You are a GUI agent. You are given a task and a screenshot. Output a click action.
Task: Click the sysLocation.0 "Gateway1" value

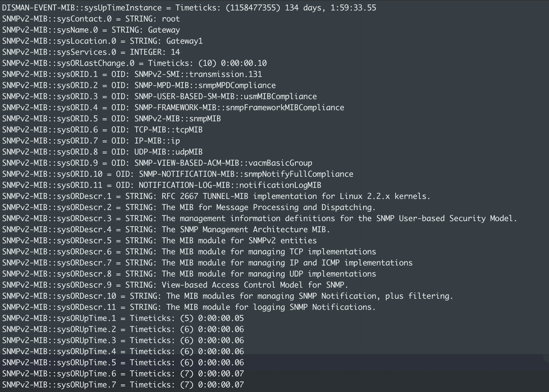[x=184, y=41]
